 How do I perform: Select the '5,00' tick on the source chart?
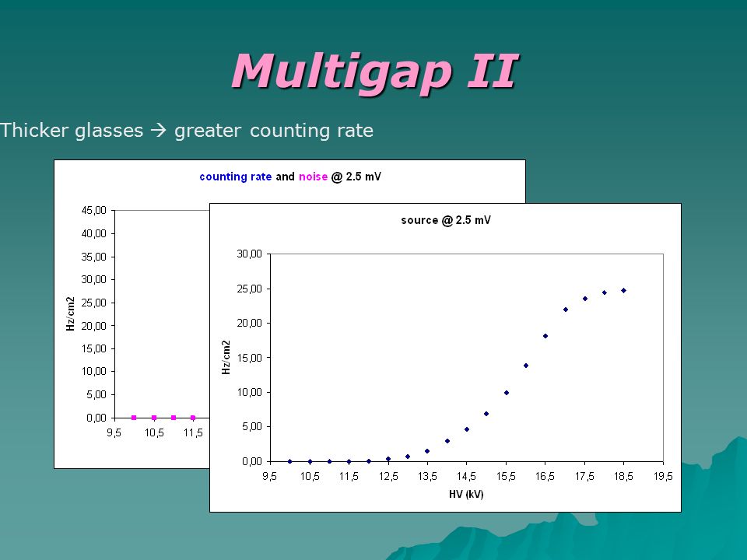252,427
